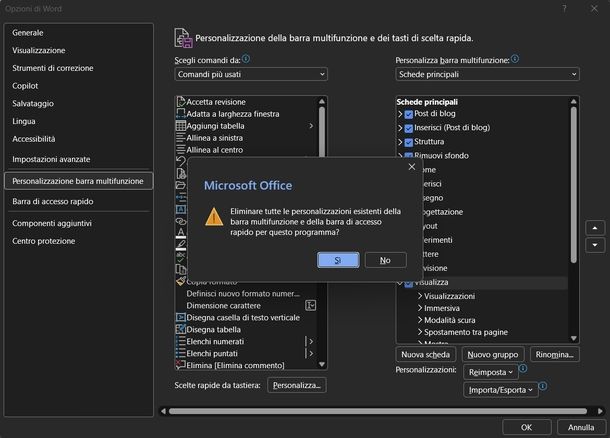
Task: Open the Schede principali dropdown
Action: (x=487, y=74)
